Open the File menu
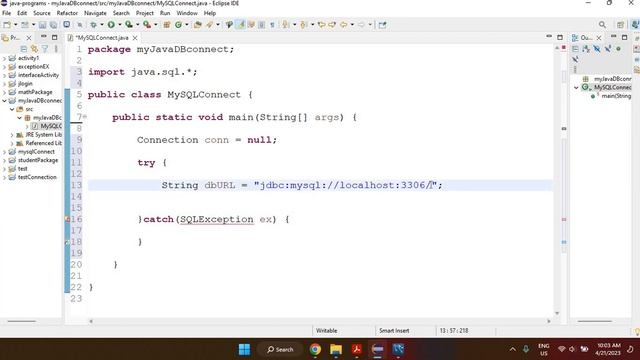Viewport: 640px width, 360px height. pyautogui.click(x=7, y=13)
